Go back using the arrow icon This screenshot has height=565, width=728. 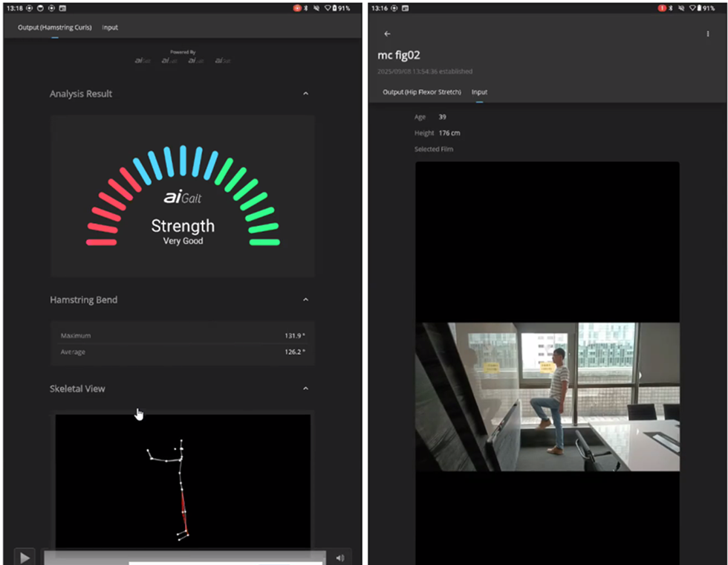pyautogui.click(x=387, y=34)
